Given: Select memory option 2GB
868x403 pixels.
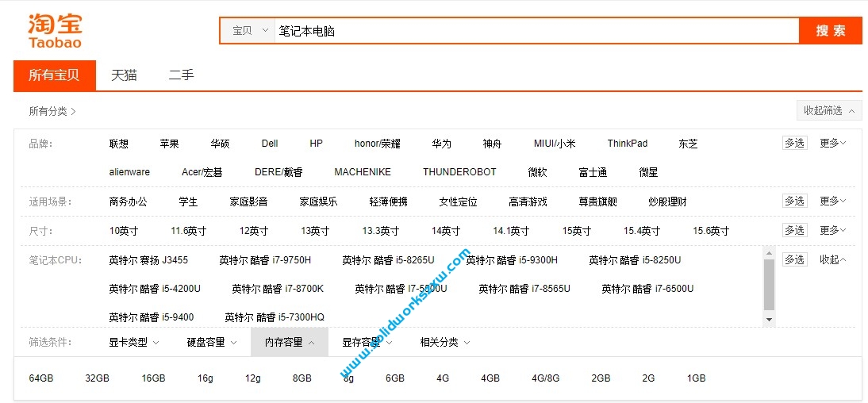Looking at the screenshot, I should coord(601,378).
